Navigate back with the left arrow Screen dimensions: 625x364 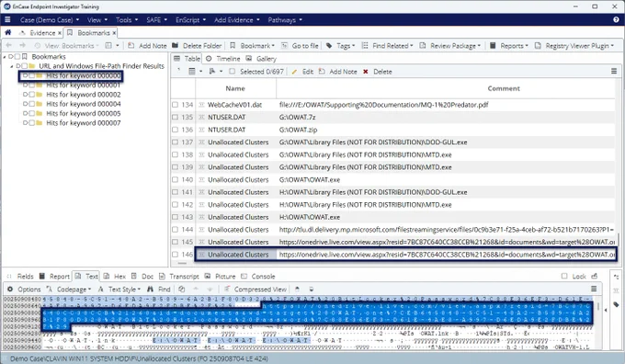9,45
